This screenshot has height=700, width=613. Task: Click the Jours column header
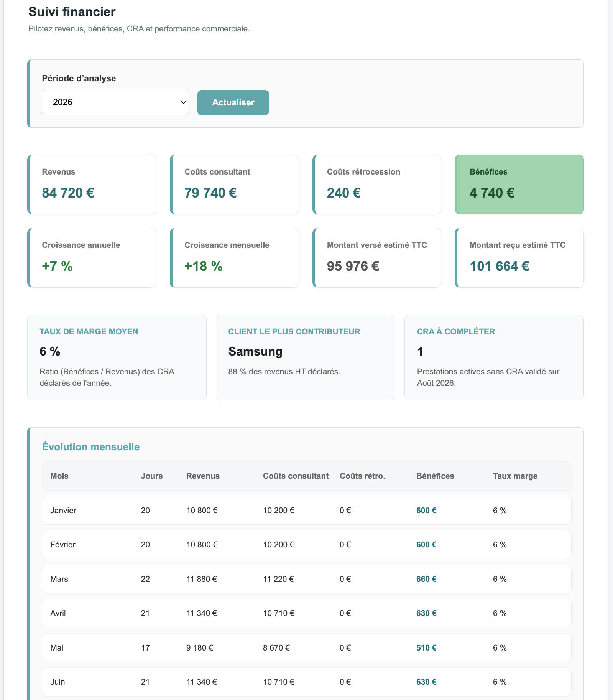tap(152, 476)
